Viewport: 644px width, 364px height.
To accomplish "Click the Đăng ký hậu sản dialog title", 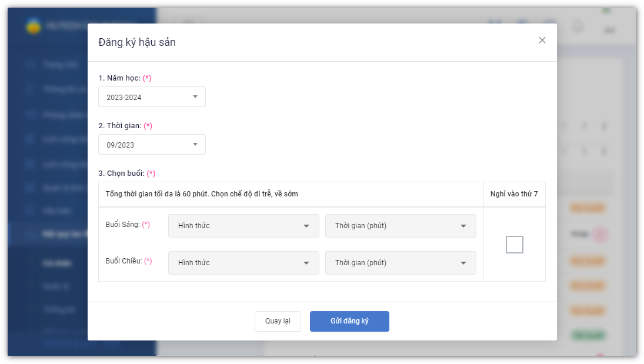I will (x=137, y=42).
